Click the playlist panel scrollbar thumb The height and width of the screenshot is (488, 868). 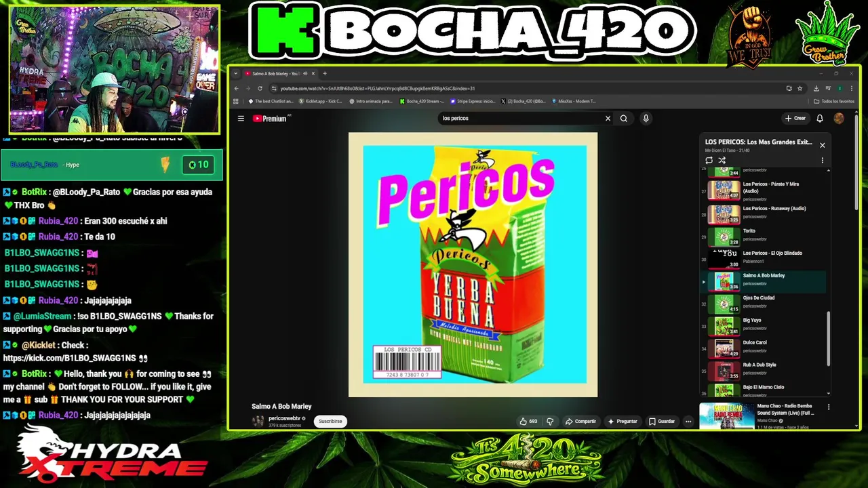pyautogui.click(x=829, y=339)
